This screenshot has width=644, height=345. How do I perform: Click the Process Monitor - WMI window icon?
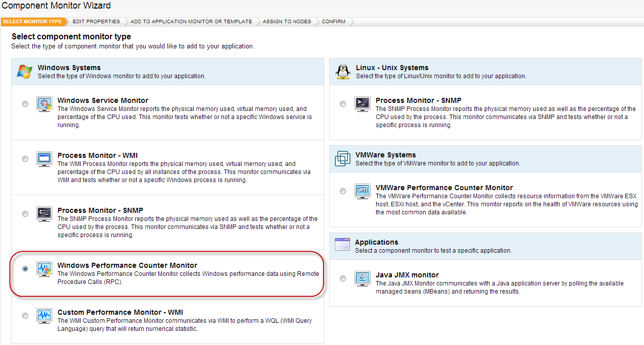pyautogui.click(x=44, y=159)
